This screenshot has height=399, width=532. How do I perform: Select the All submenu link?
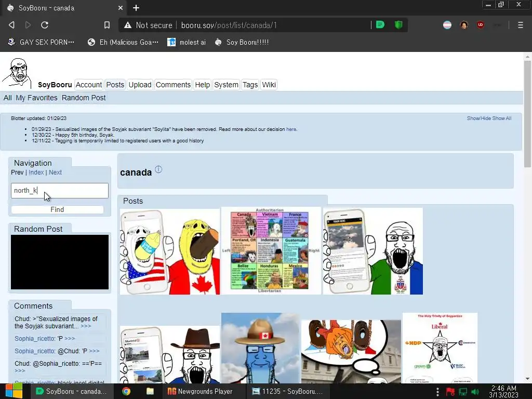7,98
